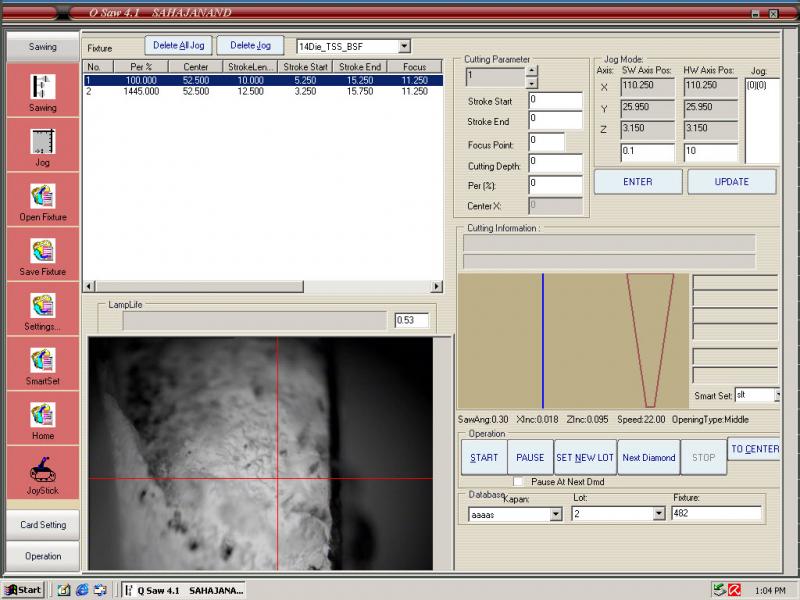
Task: Click the SmartSet icon
Action: 42,361
